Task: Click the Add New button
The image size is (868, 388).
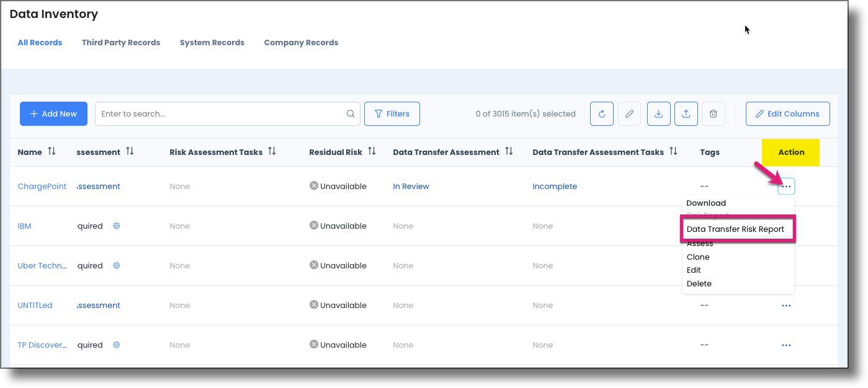Action: click(53, 113)
